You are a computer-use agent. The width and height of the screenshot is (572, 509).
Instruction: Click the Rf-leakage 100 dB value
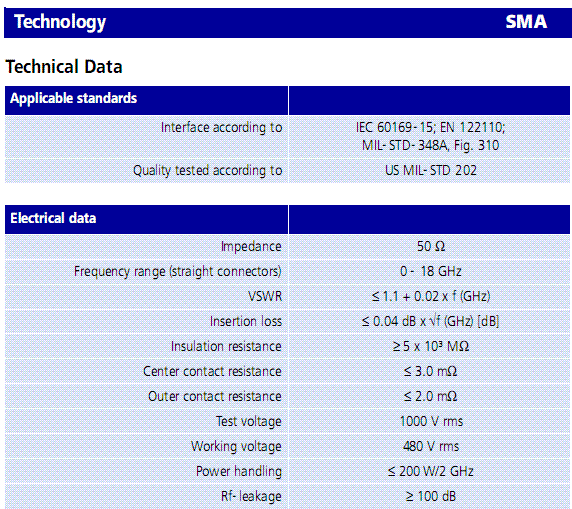[430, 496]
